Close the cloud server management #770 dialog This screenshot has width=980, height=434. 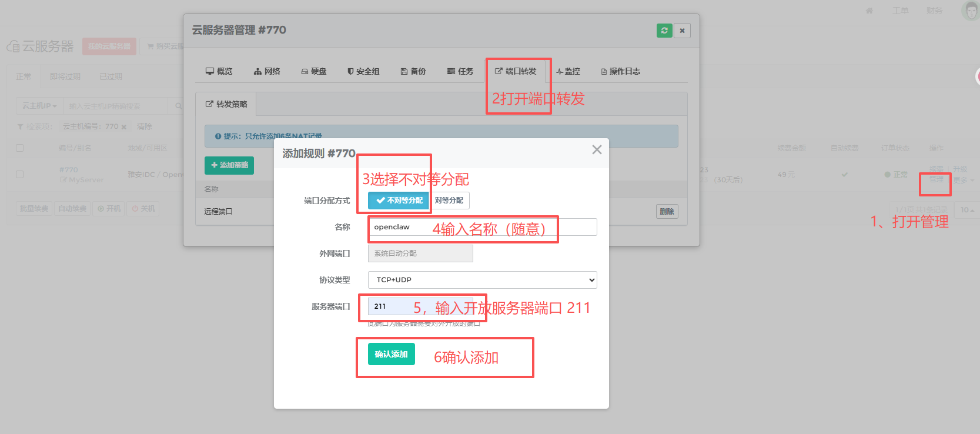point(683,31)
